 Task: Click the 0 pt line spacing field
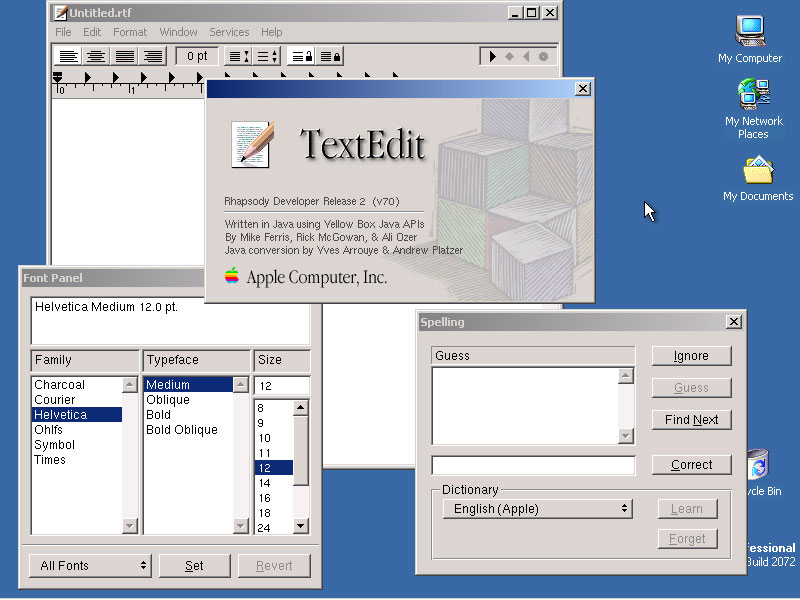(197, 56)
